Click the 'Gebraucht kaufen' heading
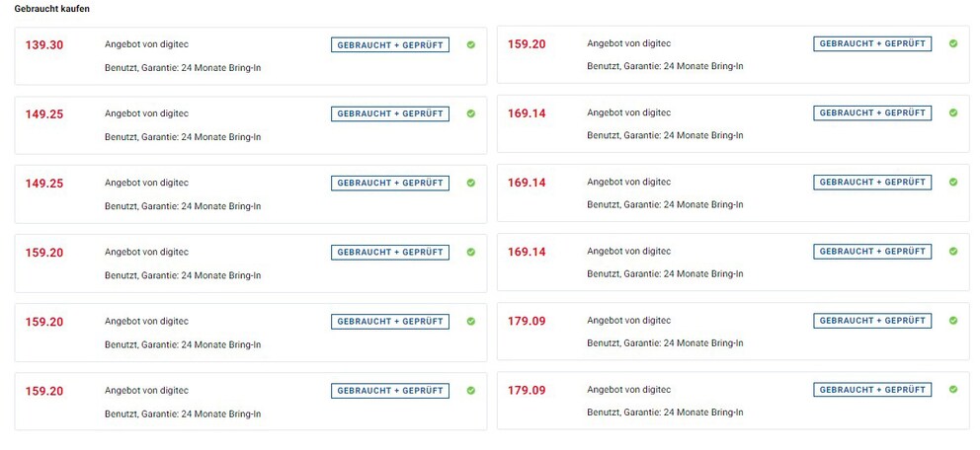This screenshot has width=980, height=450. pyautogui.click(x=52, y=9)
